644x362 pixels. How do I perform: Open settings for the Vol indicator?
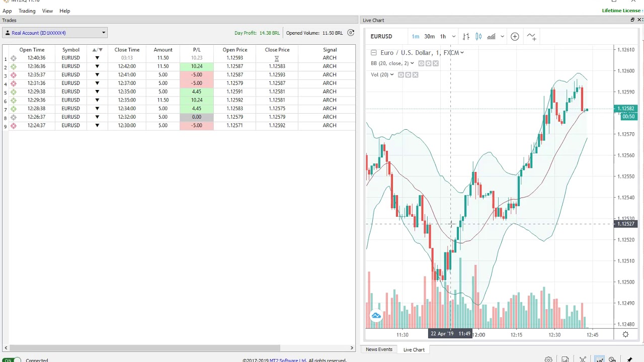[x=408, y=75]
